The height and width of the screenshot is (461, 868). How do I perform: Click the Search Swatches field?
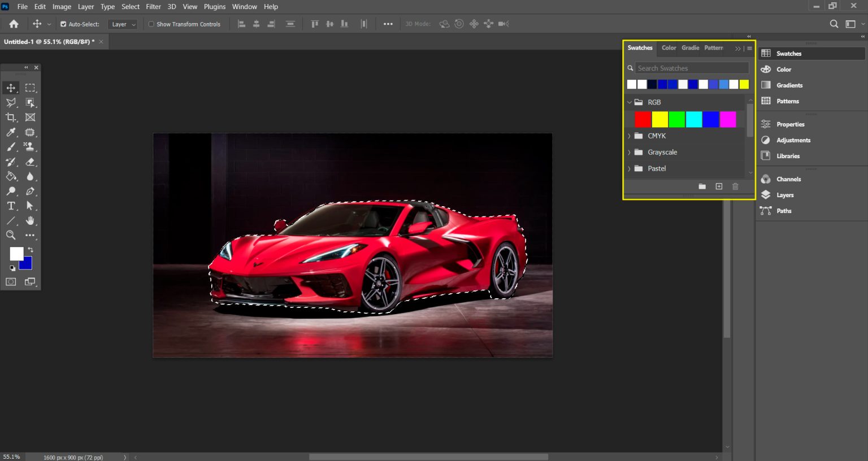(692, 68)
